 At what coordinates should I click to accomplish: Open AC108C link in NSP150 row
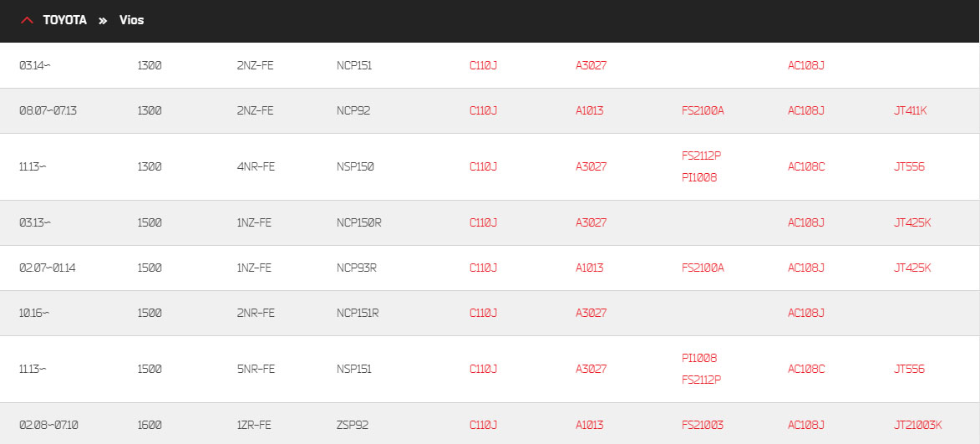pyautogui.click(x=806, y=166)
